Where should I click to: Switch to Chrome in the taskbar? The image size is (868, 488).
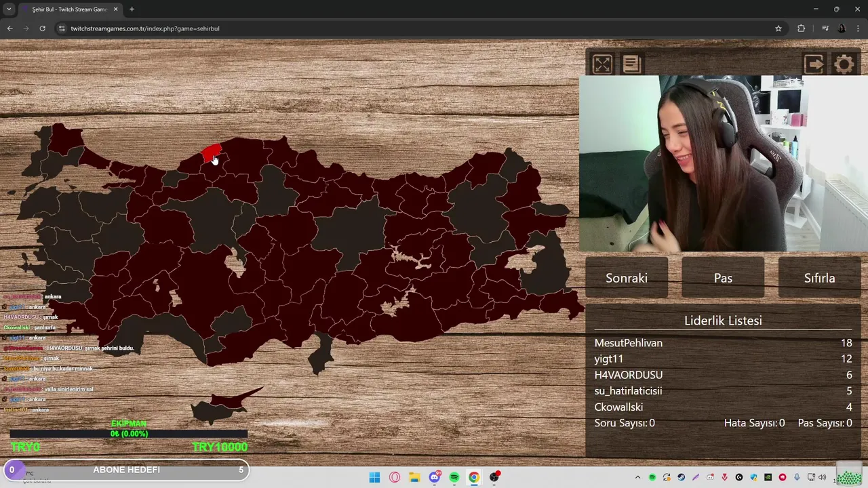tap(474, 477)
